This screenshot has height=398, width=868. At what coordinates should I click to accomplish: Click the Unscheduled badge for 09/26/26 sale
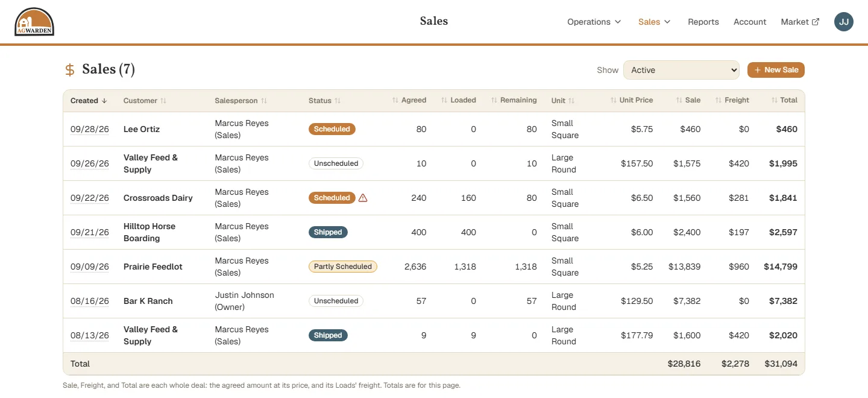click(336, 163)
